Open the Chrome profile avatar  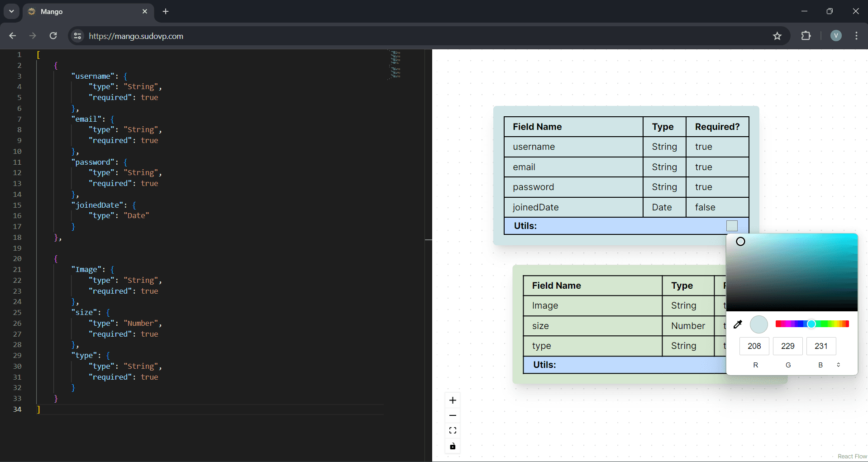(x=836, y=36)
